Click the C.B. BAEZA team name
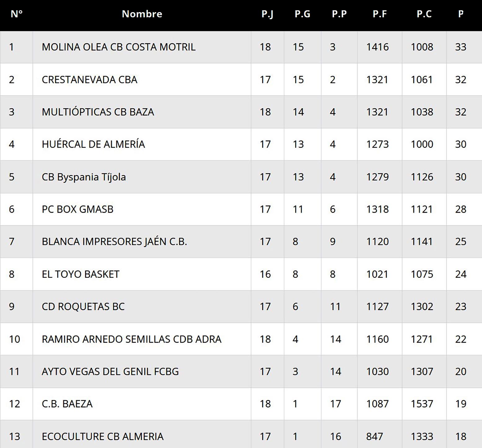Screen dimensions: 482x448 coord(67,404)
